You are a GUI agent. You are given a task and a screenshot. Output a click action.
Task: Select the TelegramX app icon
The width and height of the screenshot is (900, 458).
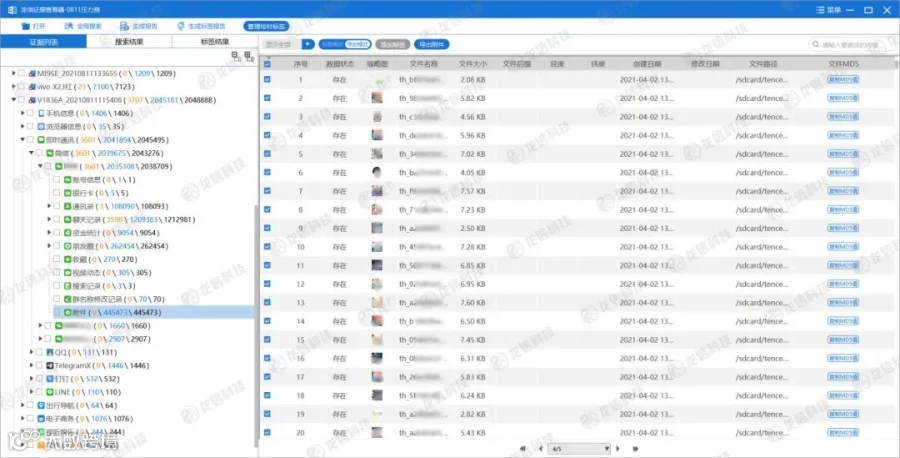coord(50,366)
